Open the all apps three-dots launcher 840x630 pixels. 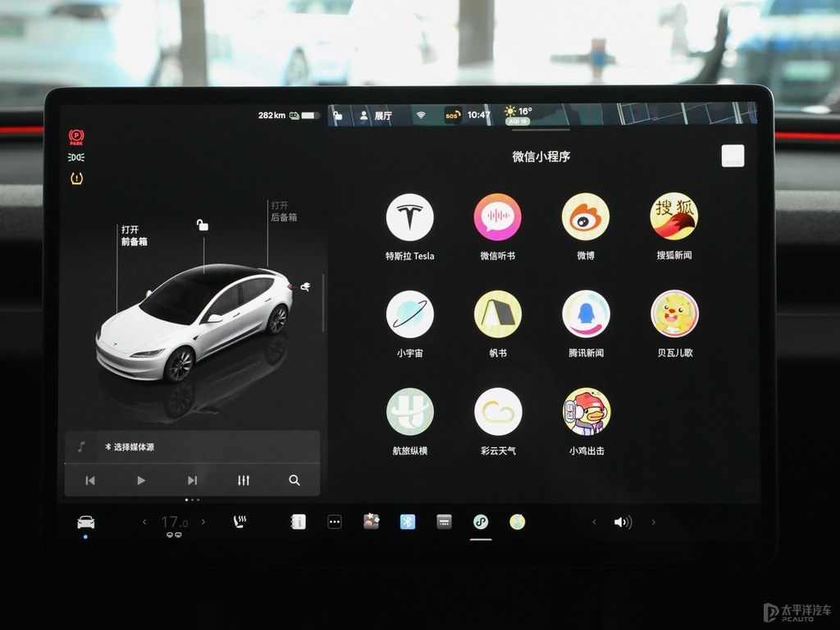pos(335,521)
